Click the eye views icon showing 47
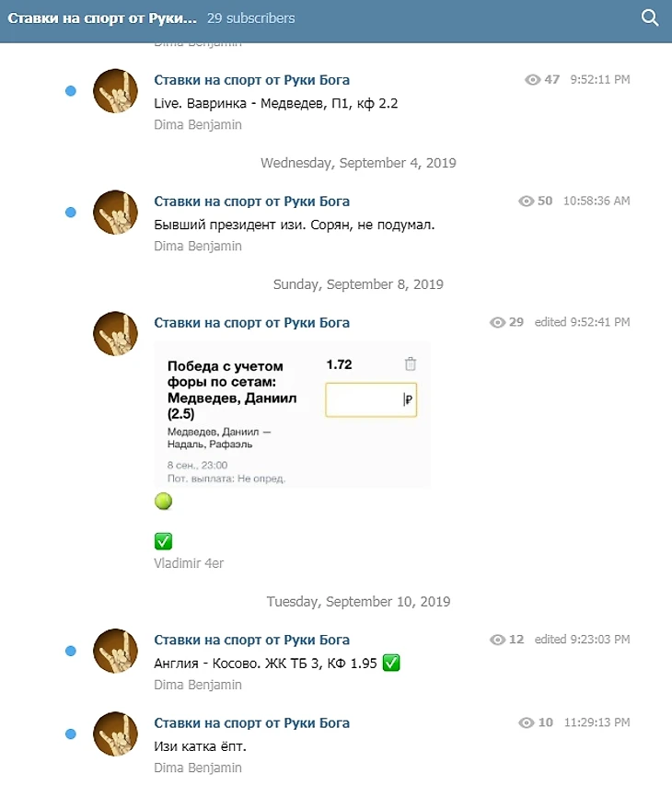Viewport: 672px width, 808px height. pos(532,80)
